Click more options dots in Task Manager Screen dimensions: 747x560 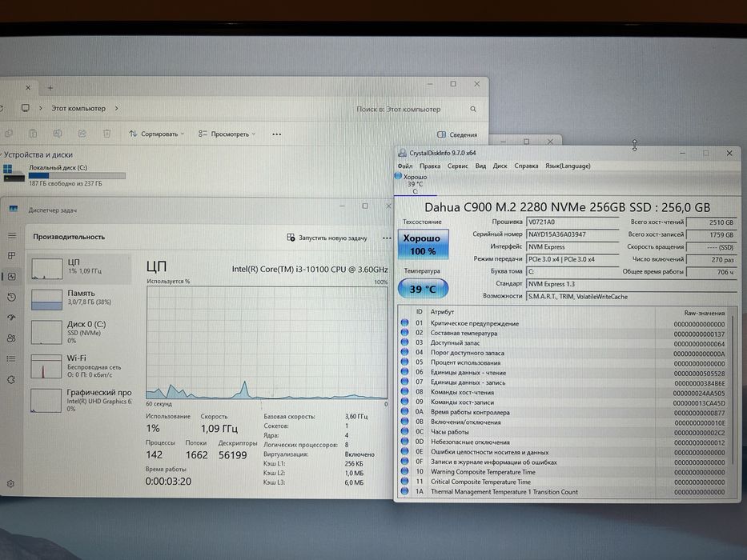[387, 238]
